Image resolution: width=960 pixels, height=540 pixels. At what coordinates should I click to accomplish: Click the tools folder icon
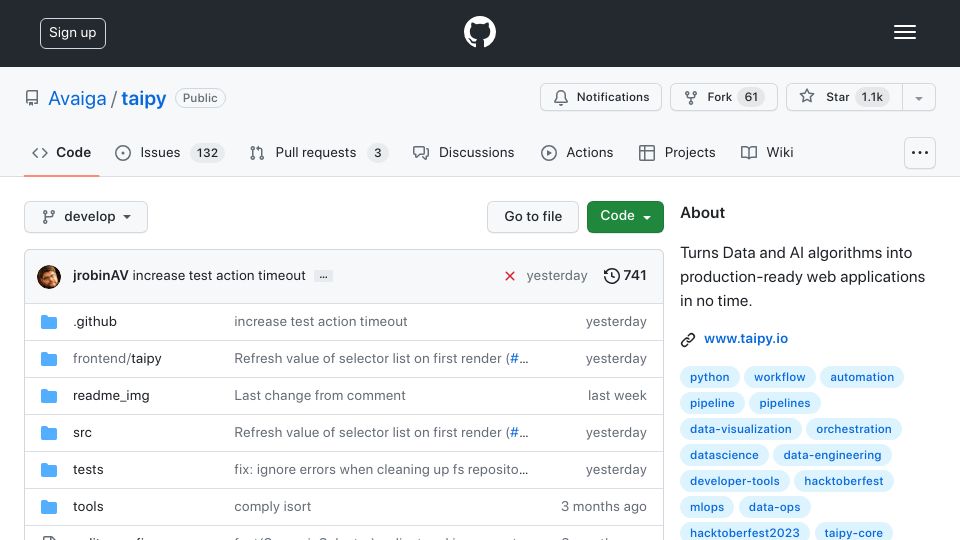pos(49,507)
